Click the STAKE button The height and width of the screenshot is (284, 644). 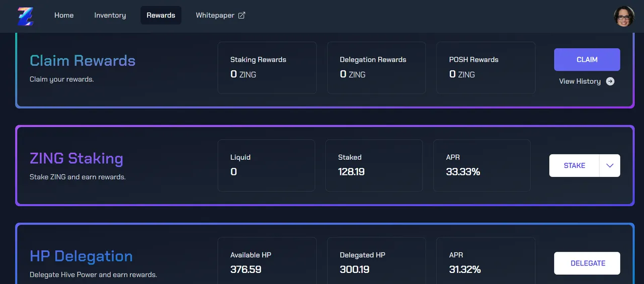coord(575,165)
